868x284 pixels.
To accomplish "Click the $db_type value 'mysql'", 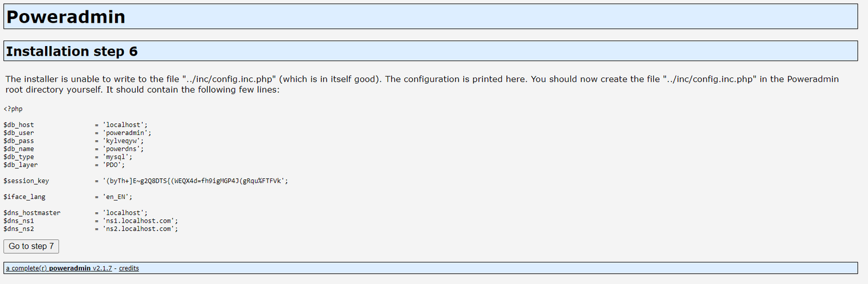I will (x=117, y=157).
